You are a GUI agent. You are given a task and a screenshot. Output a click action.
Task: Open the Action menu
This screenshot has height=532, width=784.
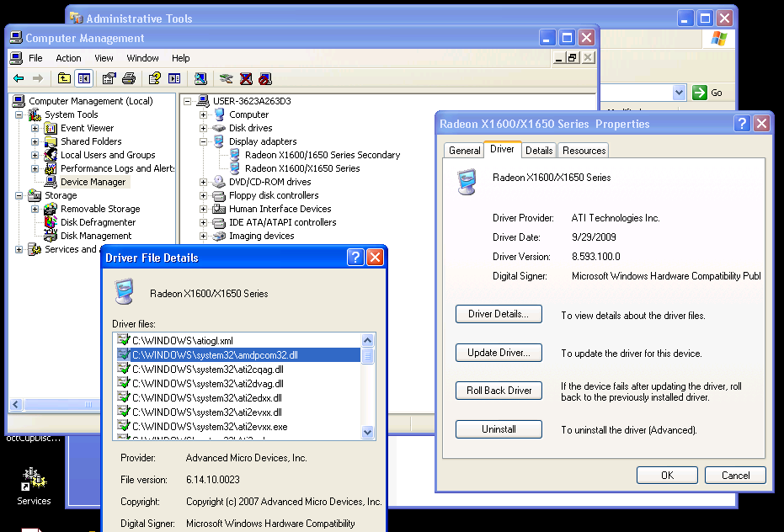pos(68,58)
